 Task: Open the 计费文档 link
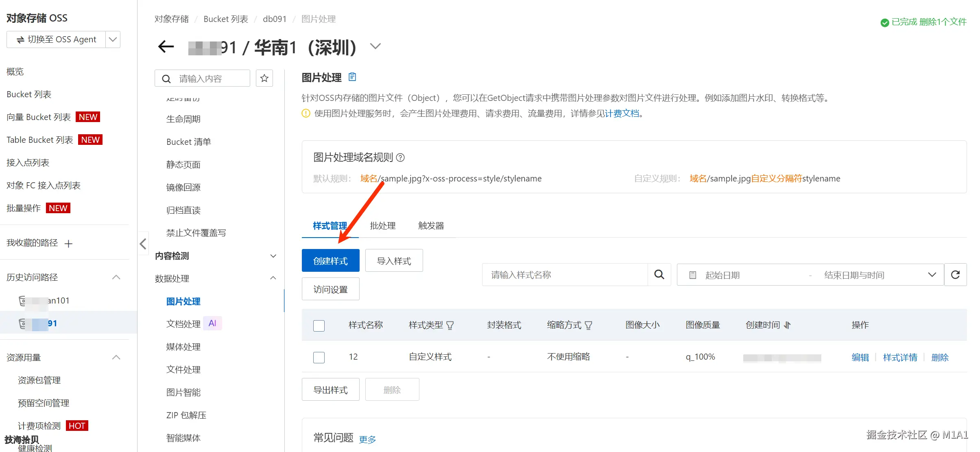pyautogui.click(x=622, y=114)
